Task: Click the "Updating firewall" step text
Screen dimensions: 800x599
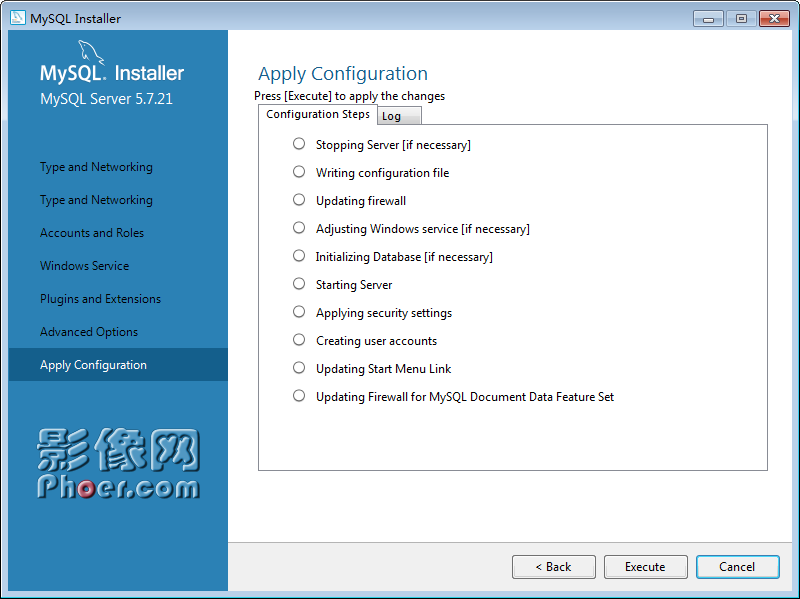Action: click(x=361, y=201)
